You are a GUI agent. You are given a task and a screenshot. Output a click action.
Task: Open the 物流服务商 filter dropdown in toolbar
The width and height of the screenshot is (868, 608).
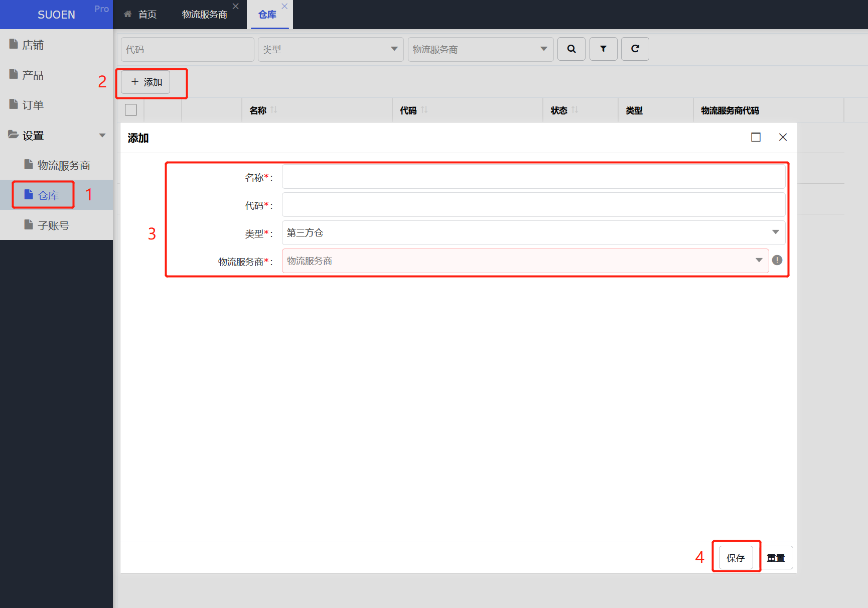(x=480, y=49)
